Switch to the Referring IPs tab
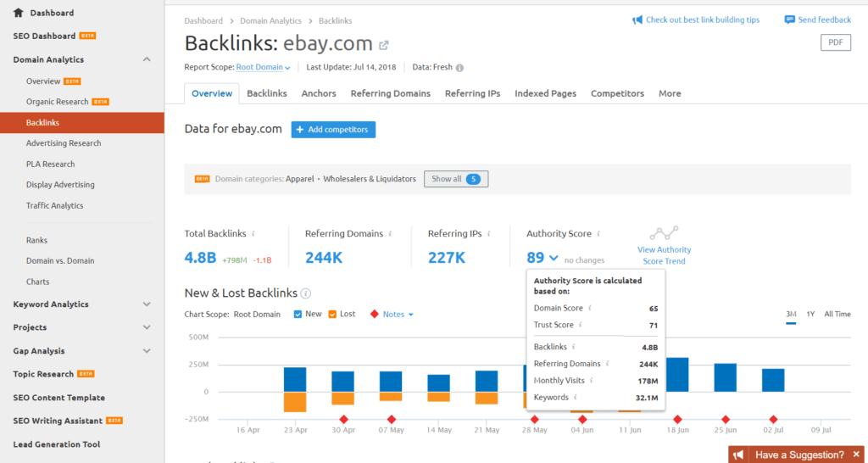This screenshot has width=868, height=463. click(473, 93)
